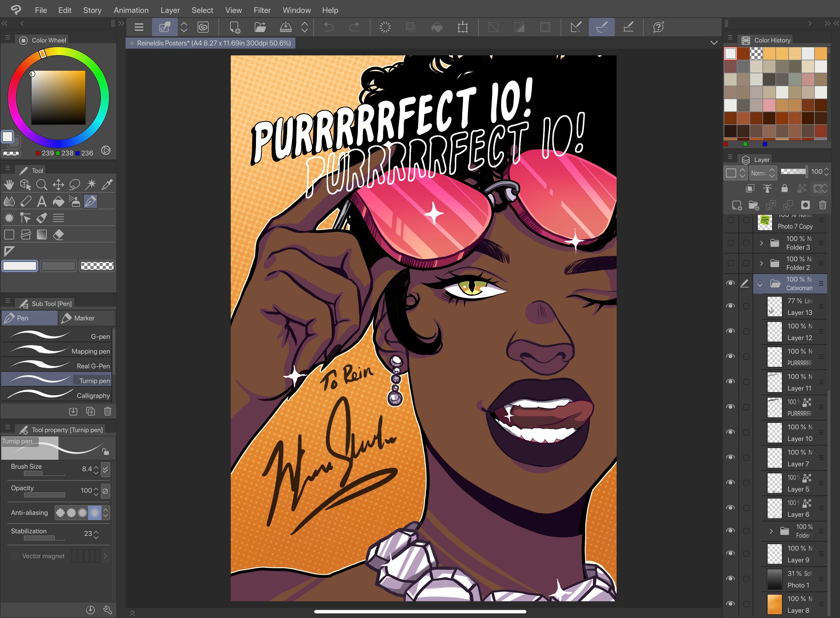Select the Lasso selection tool

pos(74,184)
